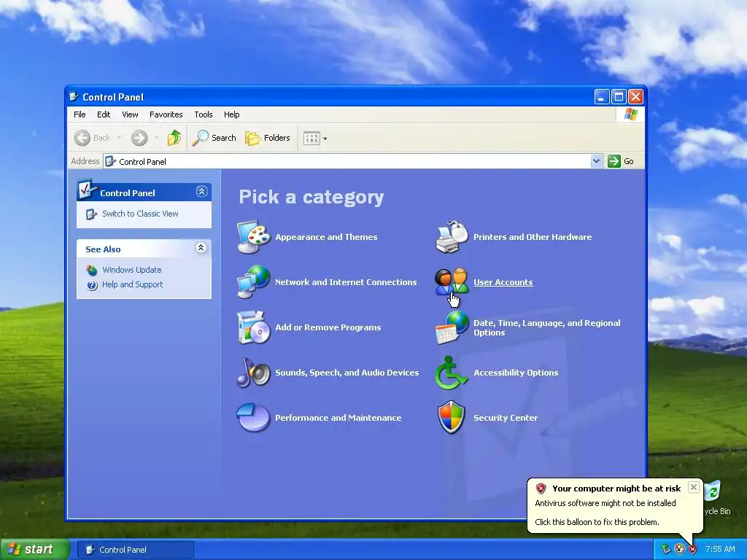The image size is (747, 560).
Task: Open the Forward button history dropdown arrow
Action: 156,138
